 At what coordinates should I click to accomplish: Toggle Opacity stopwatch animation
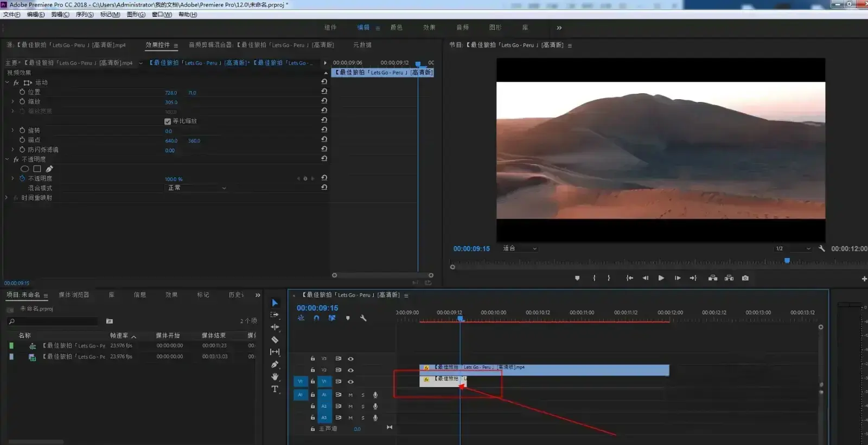click(x=22, y=178)
